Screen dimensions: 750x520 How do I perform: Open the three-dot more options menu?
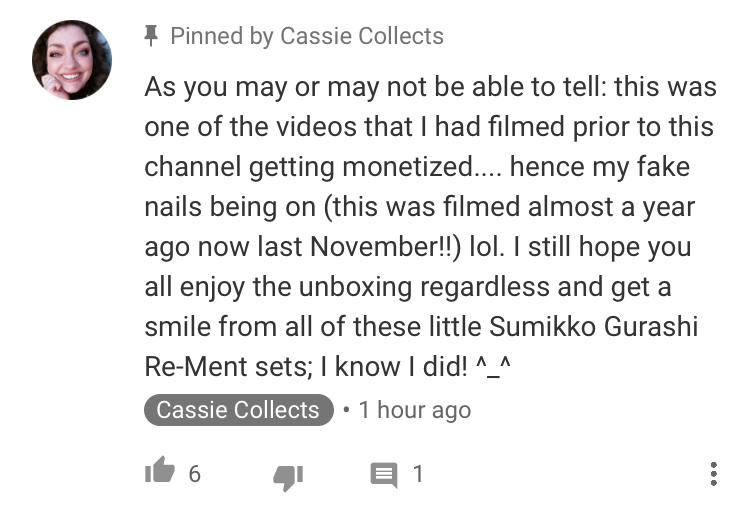point(713,473)
